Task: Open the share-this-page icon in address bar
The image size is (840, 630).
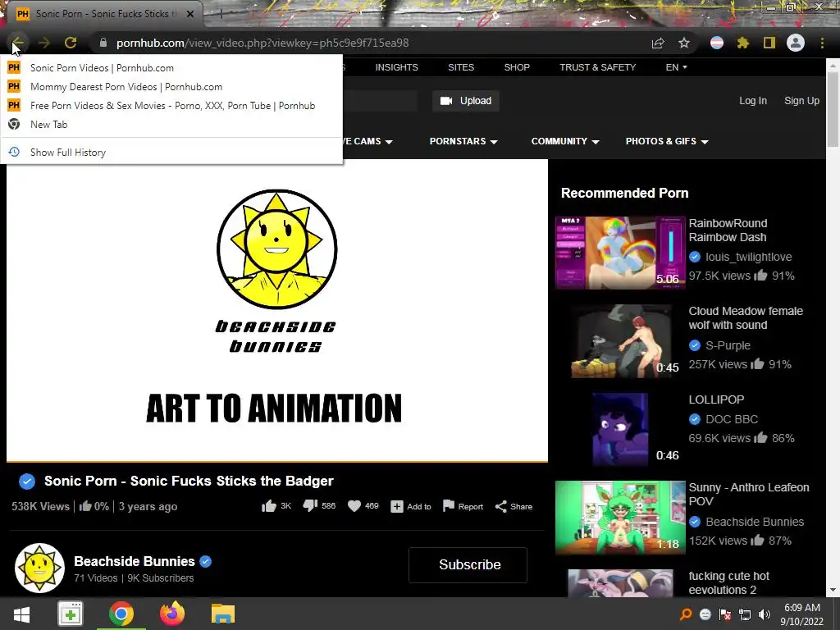Action: coord(658,43)
